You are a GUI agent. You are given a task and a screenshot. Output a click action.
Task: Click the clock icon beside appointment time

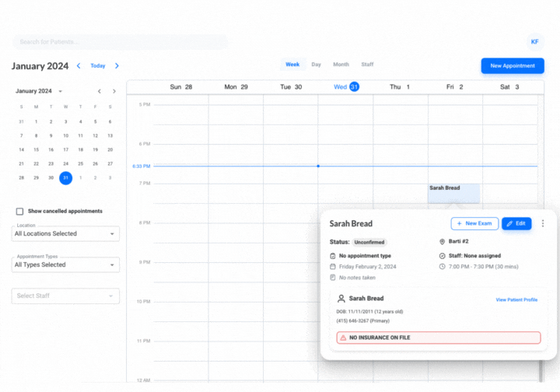point(442,267)
